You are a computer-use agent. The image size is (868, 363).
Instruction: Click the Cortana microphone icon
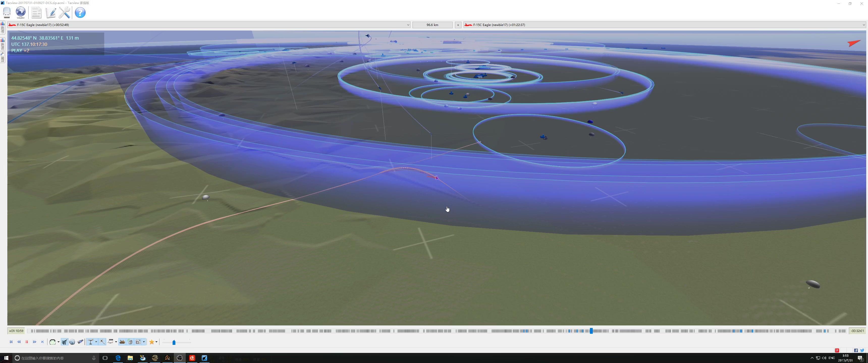coord(94,358)
